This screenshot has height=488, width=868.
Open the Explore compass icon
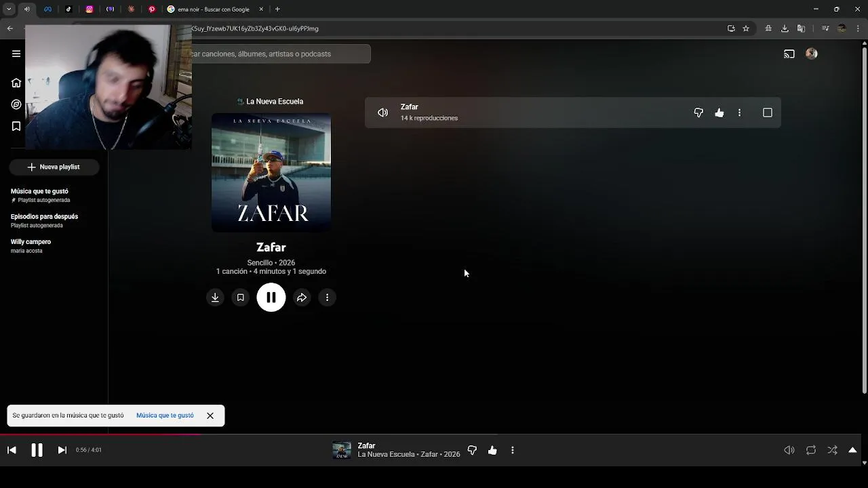click(x=16, y=104)
